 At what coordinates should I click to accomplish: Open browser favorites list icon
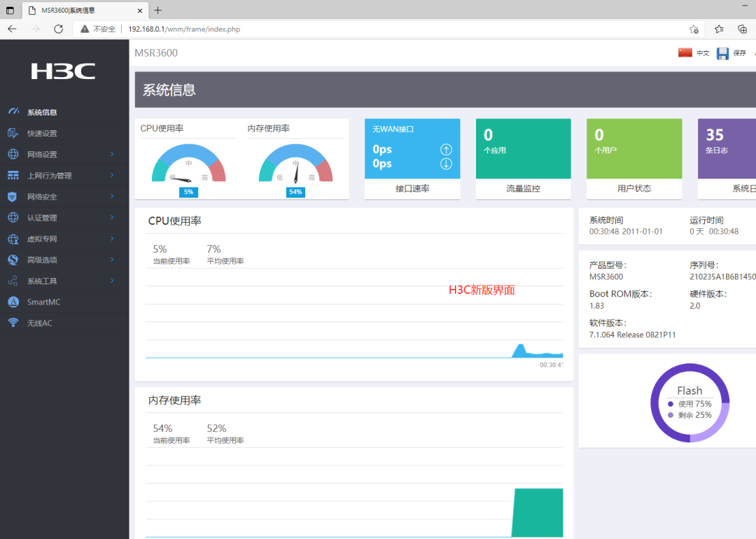pos(719,29)
